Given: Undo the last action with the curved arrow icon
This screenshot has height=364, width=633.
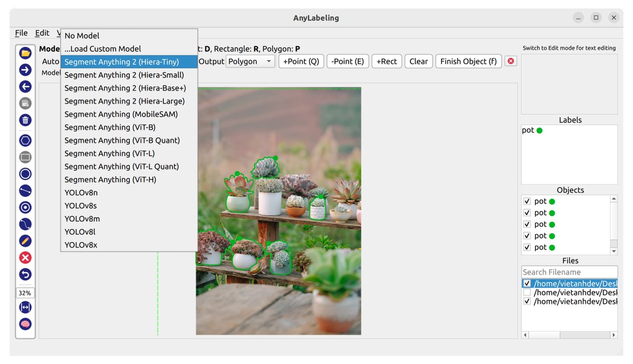Looking at the screenshot, I should click(25, 274).
